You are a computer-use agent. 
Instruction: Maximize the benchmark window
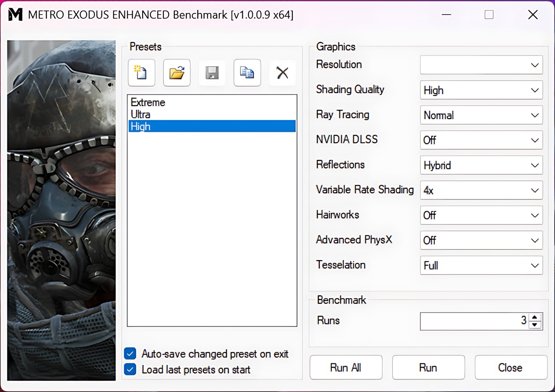pos(489,15)
